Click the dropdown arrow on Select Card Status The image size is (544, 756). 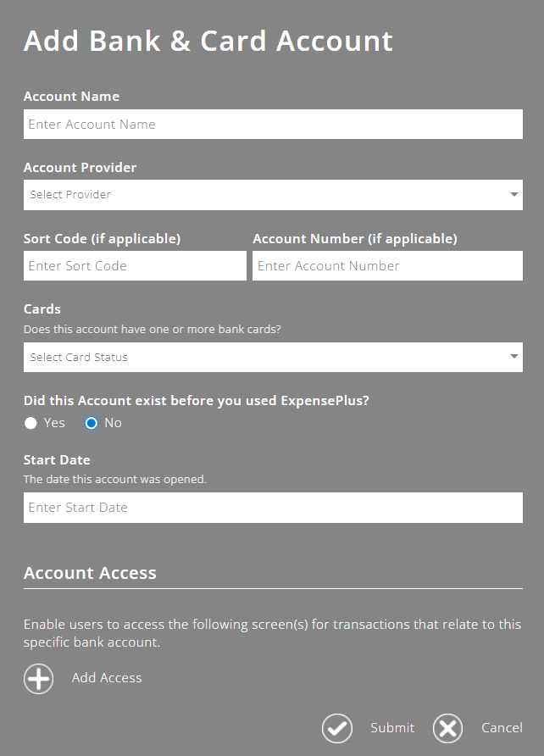click(514, 357)
